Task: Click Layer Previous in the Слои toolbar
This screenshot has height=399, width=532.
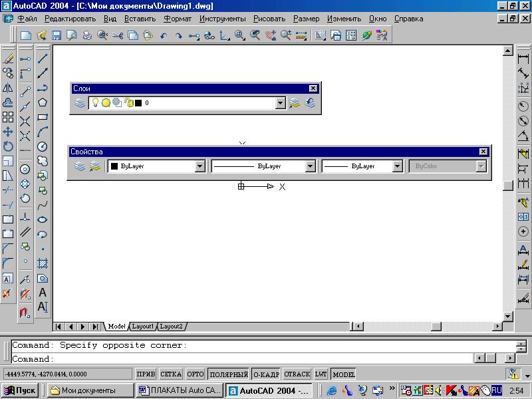Action: 310,103
